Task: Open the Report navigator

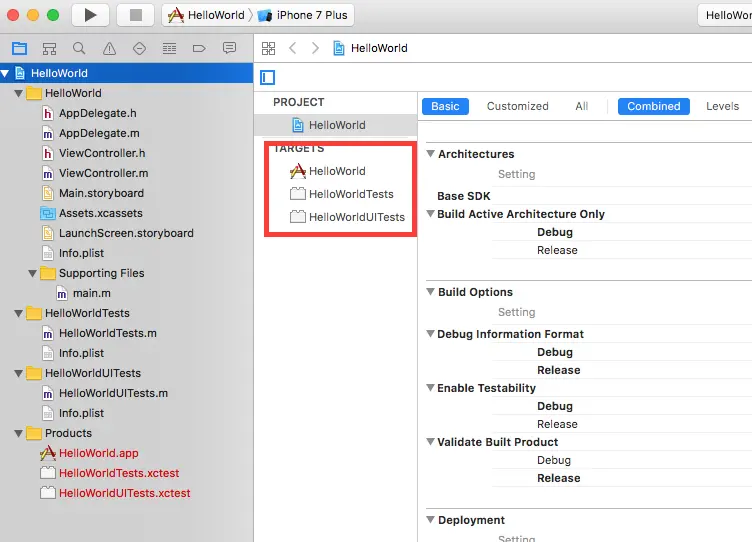Action: 229,48
